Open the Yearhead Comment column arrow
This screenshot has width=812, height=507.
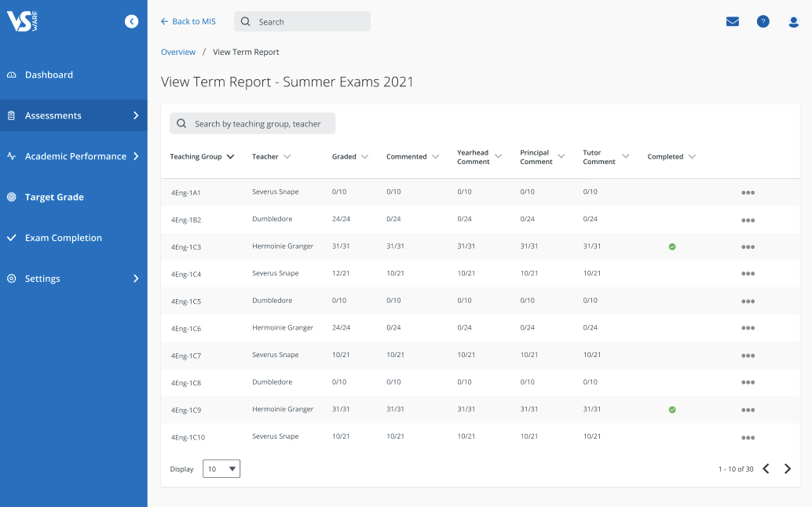click(498, 156)
